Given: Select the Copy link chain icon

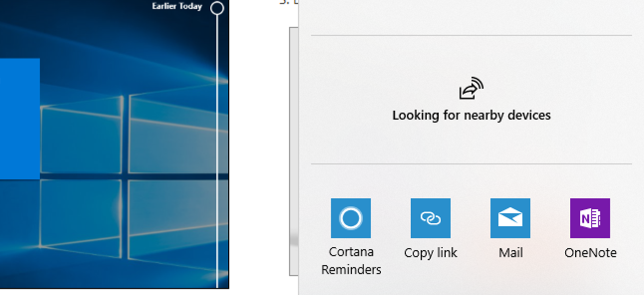Looking at the screenshot, I should 430,218.
